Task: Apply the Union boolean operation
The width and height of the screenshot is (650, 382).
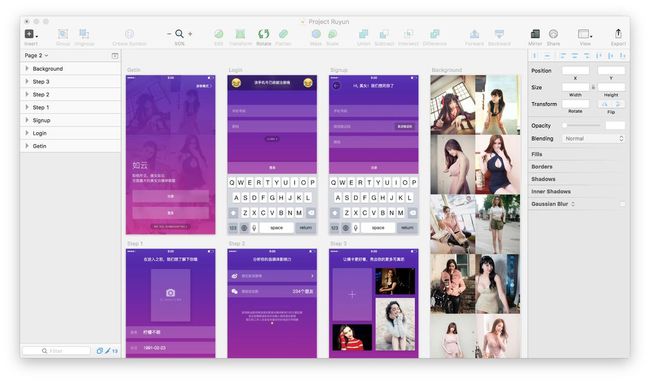Action: point(364,34)
